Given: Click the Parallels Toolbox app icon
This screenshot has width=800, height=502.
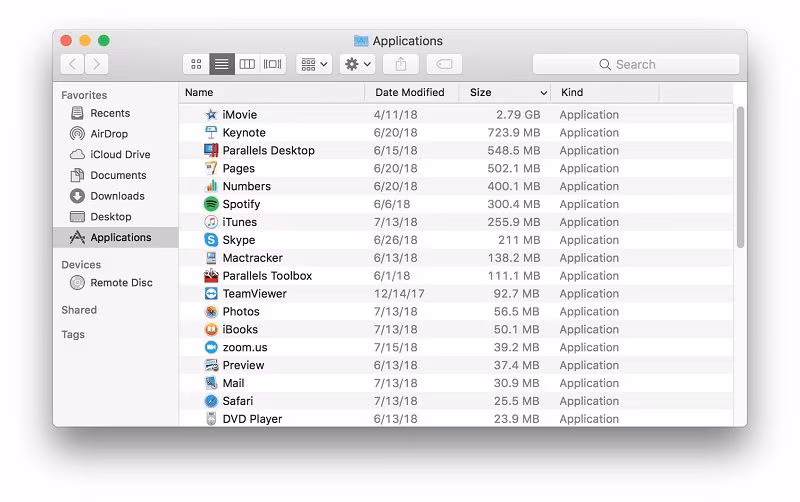Looking at the screenshot, I should (211, 275).
